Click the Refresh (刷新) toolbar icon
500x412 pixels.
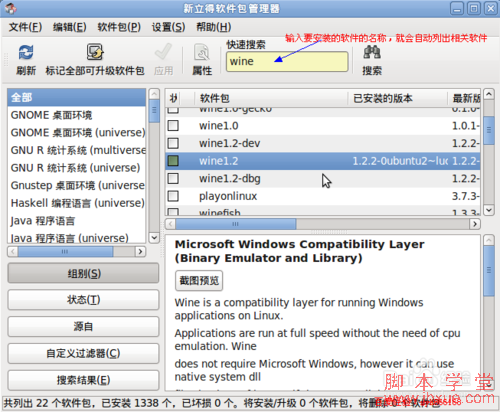click(26, 52)
